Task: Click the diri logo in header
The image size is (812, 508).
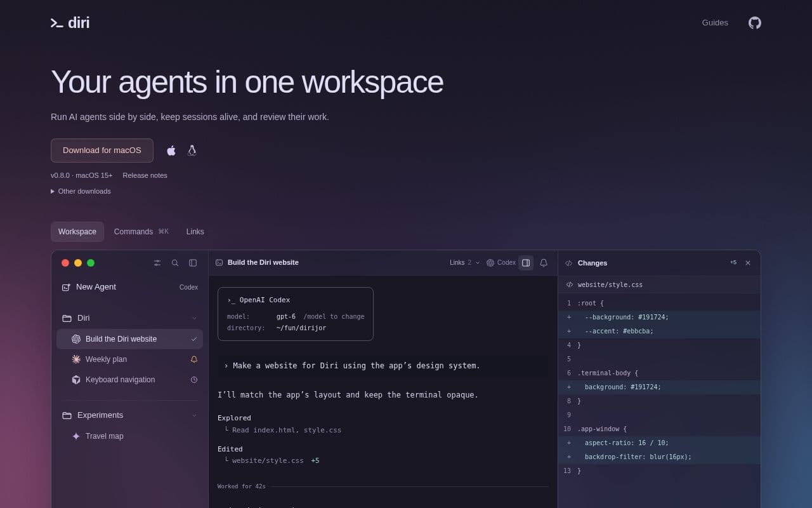Action: (70, 23)
